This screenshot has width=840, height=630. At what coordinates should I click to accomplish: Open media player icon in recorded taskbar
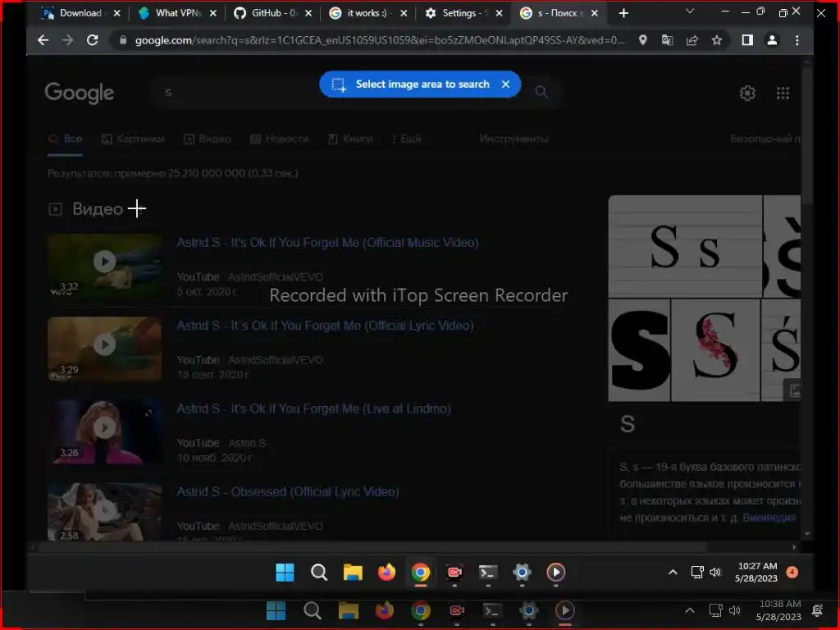click(x=555, y=572)
